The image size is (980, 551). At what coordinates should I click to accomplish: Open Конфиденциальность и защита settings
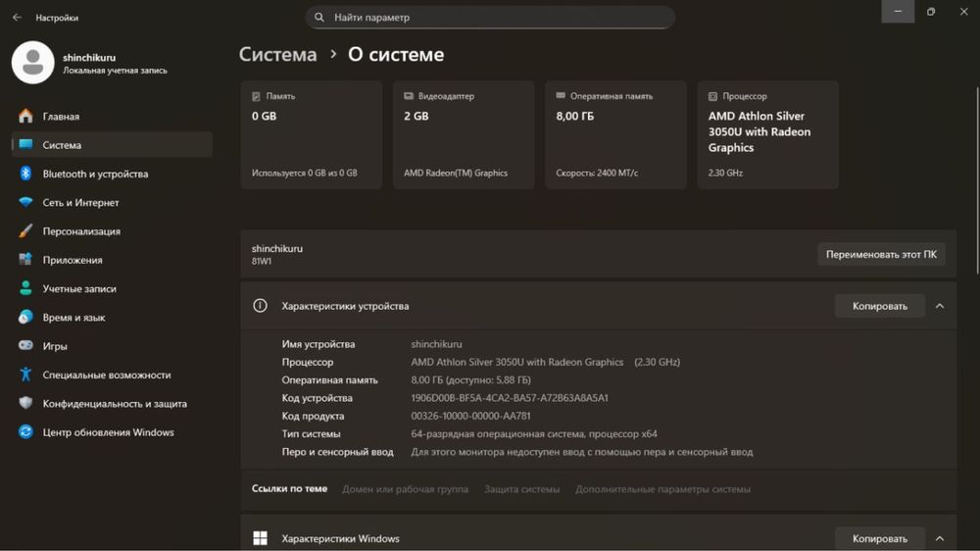click(112, 403)
